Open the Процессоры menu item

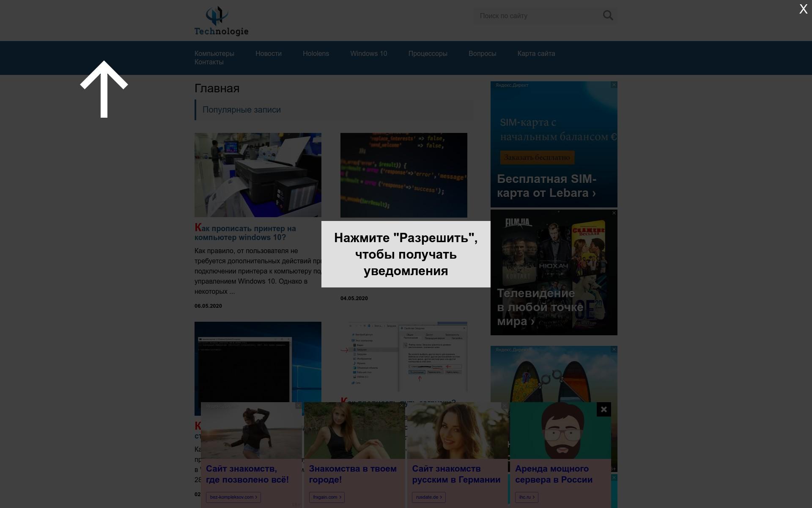428,54
